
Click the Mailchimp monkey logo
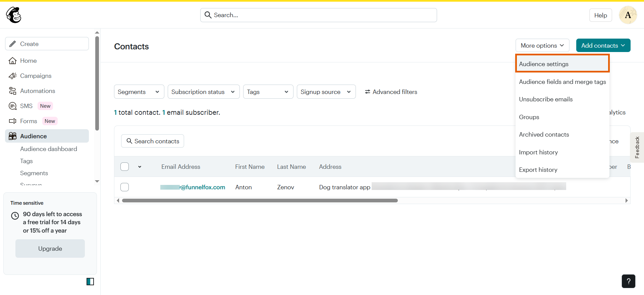coord(14,15)
